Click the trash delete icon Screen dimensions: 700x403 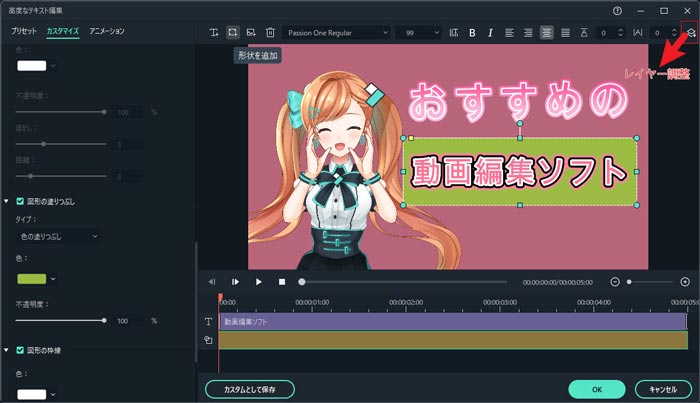270,33
